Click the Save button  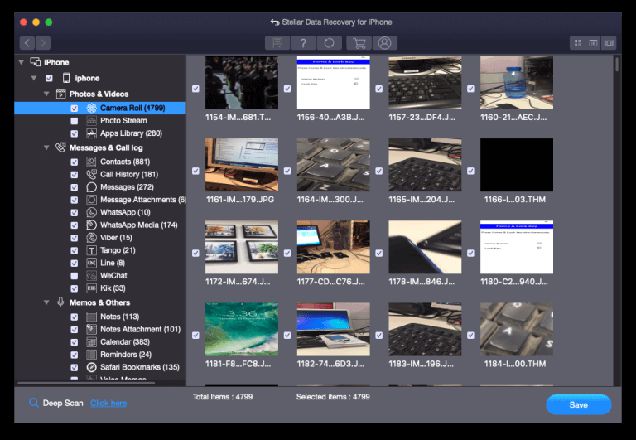(578, 404)
